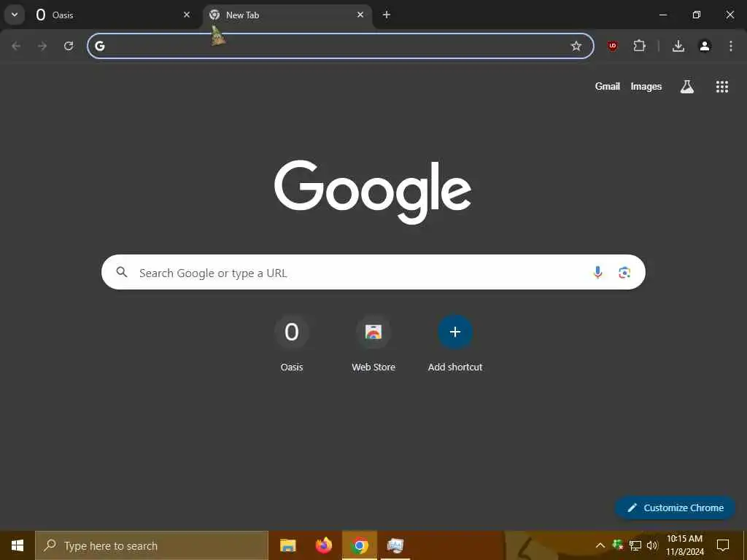
Task: Open the Chrome profile avatar
Action: tap(705, 46)
